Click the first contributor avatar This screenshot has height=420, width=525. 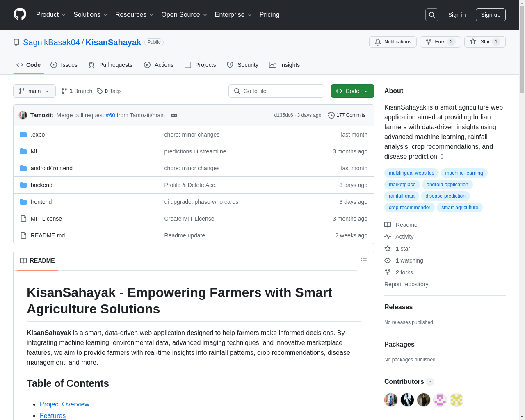pyautogui.click(x=391, y=399)
